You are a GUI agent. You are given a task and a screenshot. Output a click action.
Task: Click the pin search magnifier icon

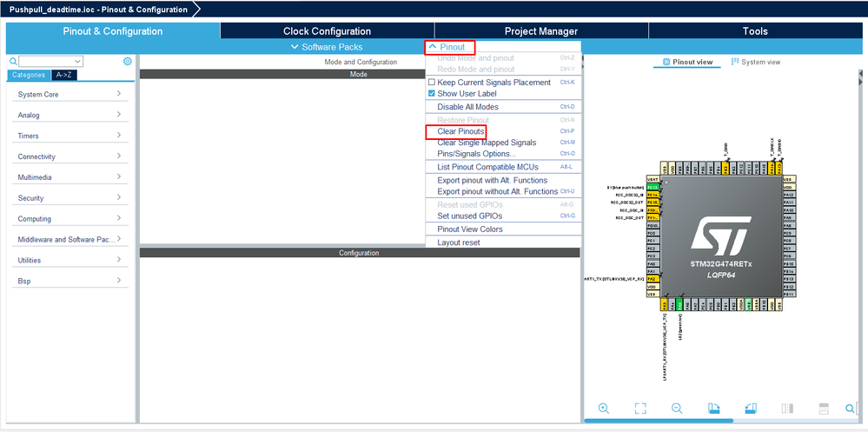click(850, 409)
